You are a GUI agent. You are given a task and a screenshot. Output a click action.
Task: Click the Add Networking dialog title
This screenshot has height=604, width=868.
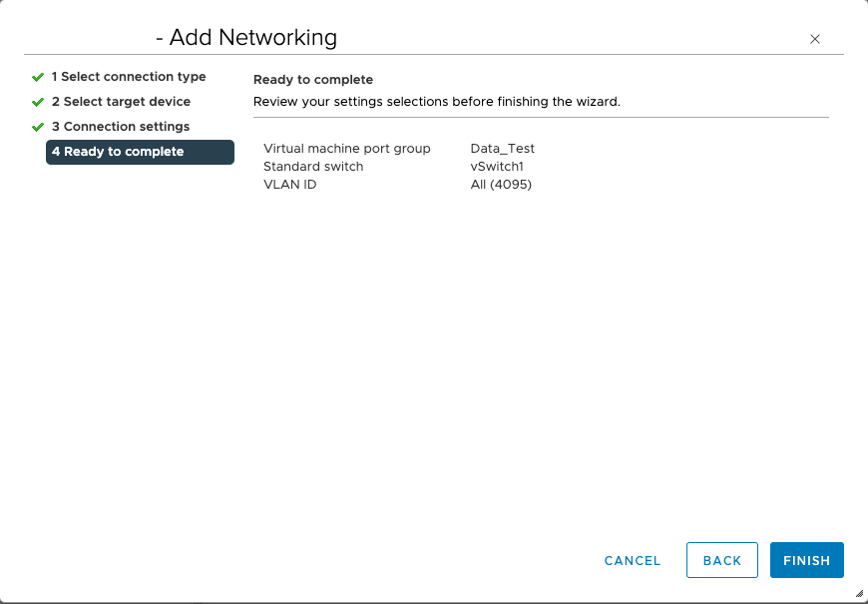point(246,38)
